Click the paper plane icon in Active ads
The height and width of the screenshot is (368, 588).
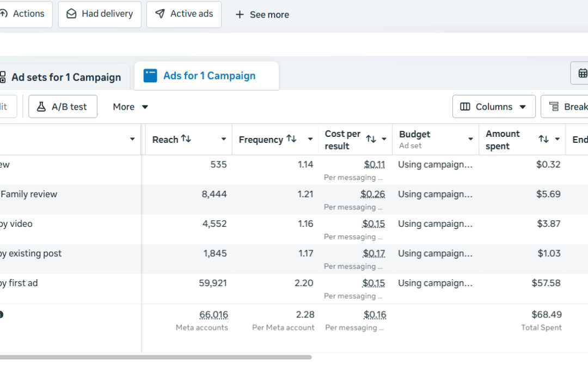pyautogui.click(x=160, y=14)
